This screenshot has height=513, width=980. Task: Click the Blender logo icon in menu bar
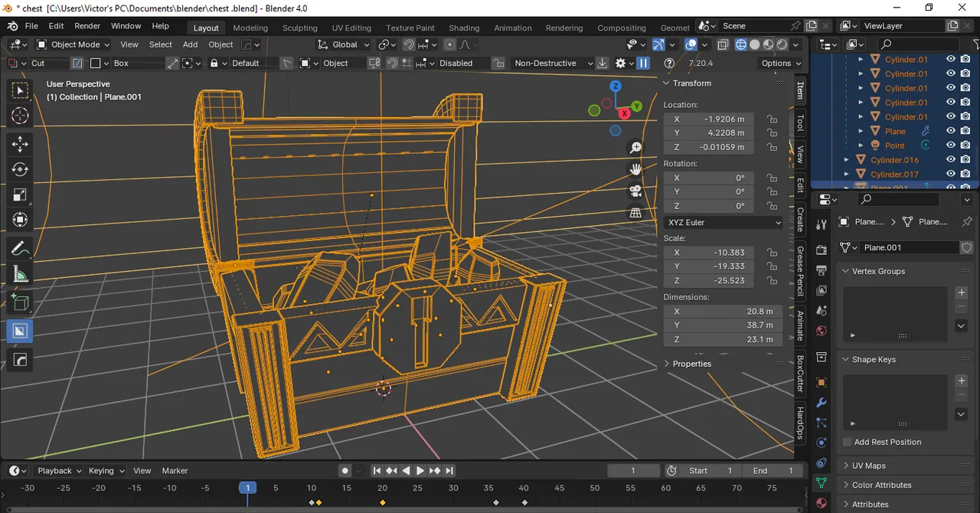click(x=12, y=26)
